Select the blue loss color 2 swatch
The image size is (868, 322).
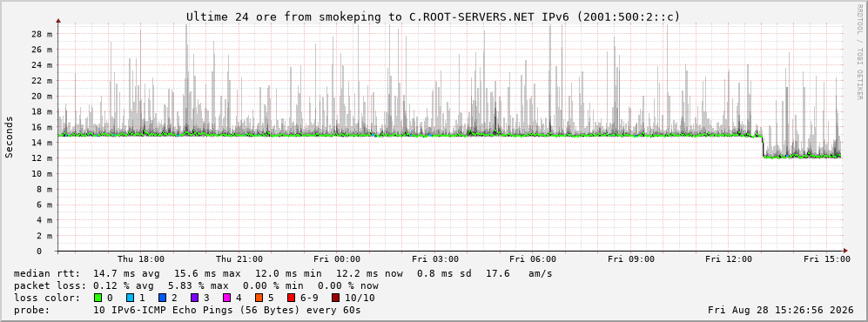pos(163,298)
